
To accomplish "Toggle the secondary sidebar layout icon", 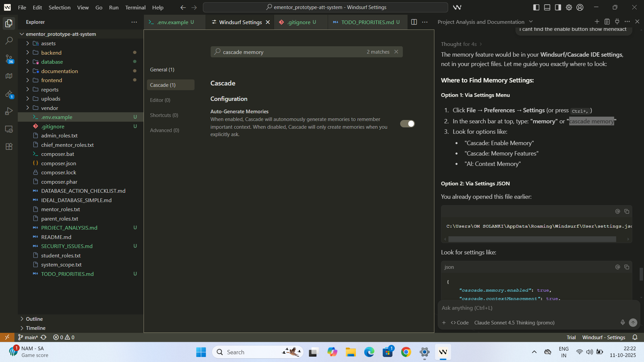I will pos(558,7).
